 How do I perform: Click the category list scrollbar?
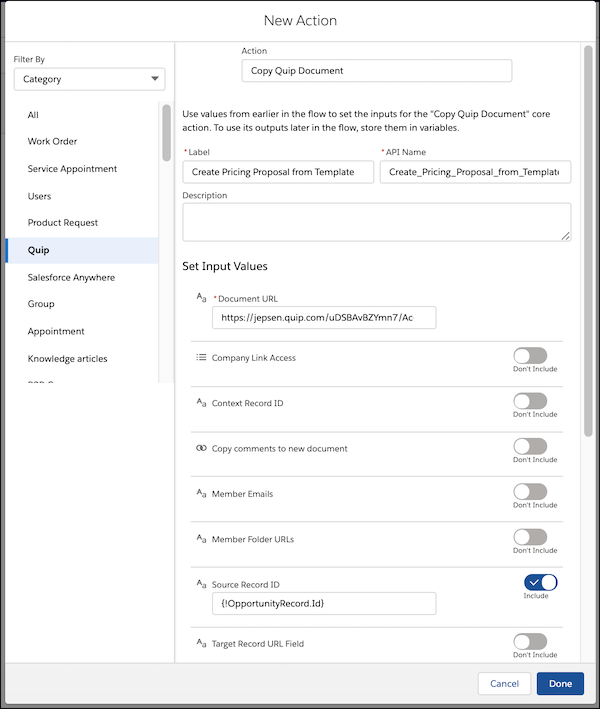point(166,133)
